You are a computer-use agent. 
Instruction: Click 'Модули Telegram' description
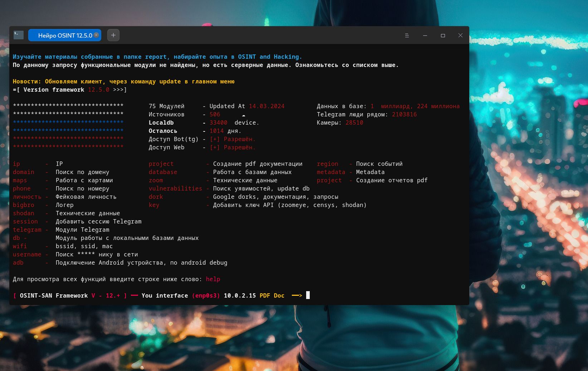[x=83, y=230]
